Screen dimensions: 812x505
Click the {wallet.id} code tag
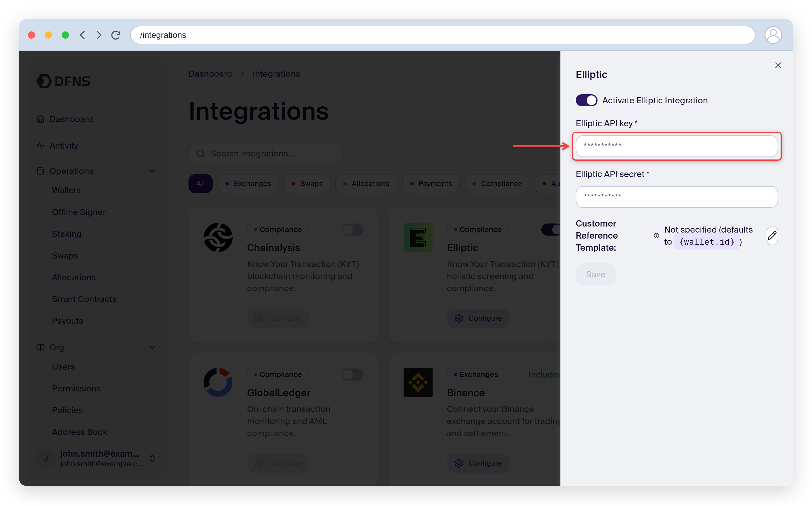(x=707, y=242)
